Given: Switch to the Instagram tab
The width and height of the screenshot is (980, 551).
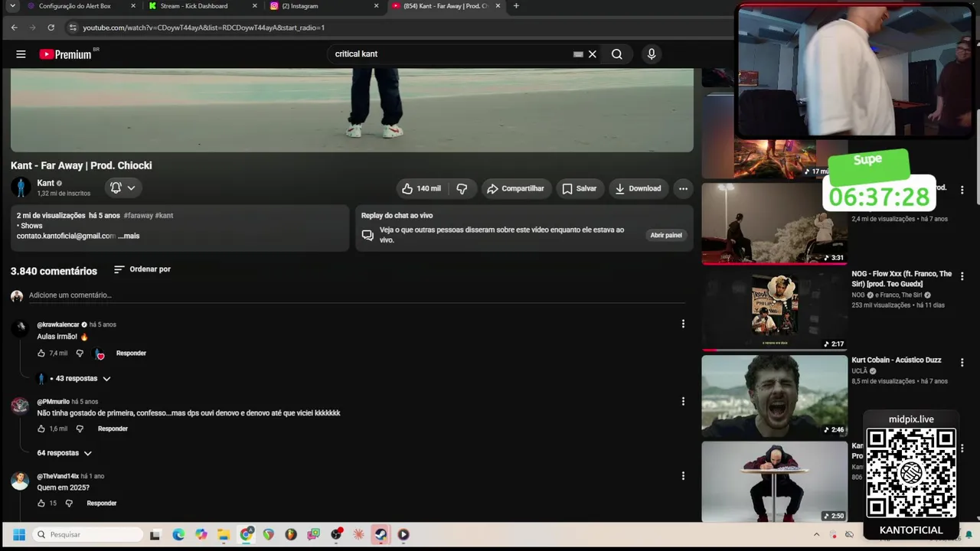Looking at the screenshot, I should click(x=324, y=6).
